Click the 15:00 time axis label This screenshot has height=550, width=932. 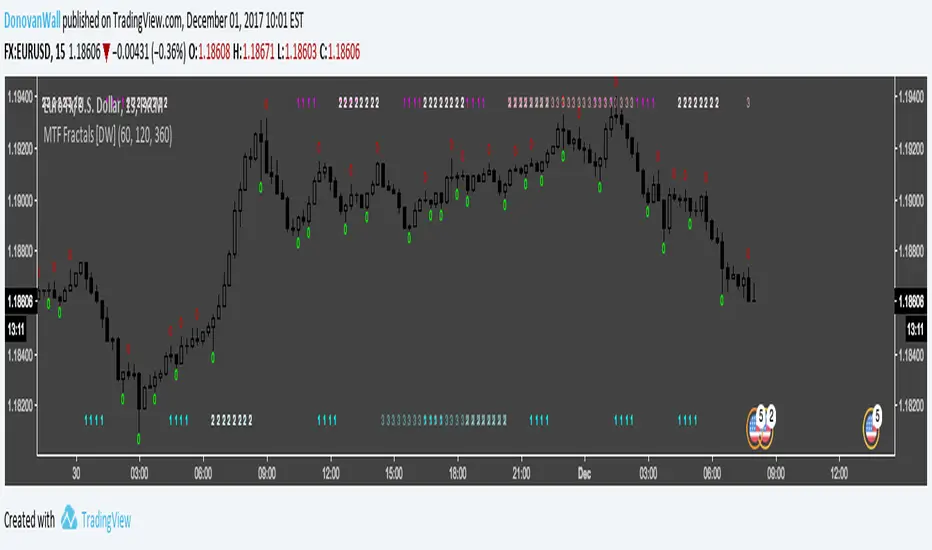pyautogui.click(x=393, y=473)
